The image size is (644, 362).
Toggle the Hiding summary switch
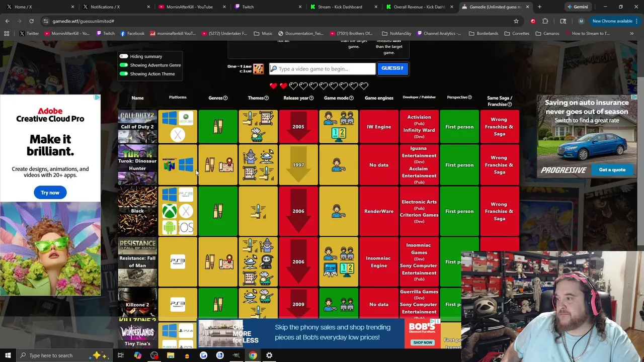(x=124, y=56)
